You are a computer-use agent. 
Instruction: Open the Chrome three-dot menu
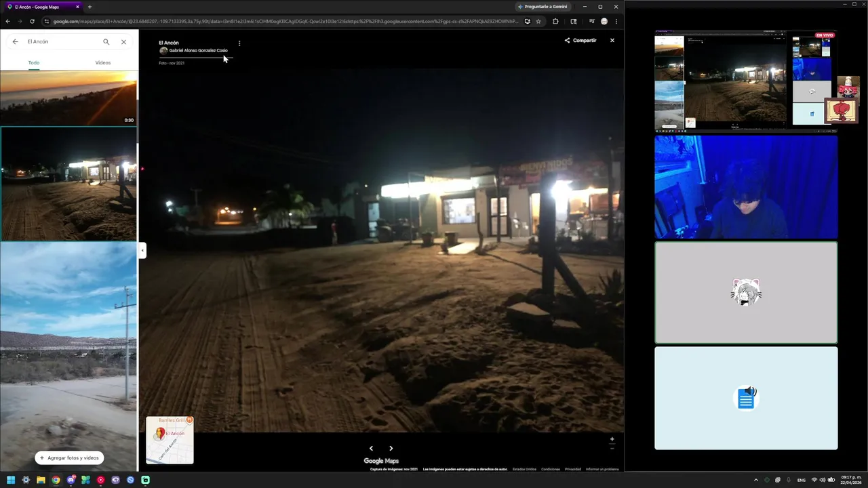tap(616, 21)
